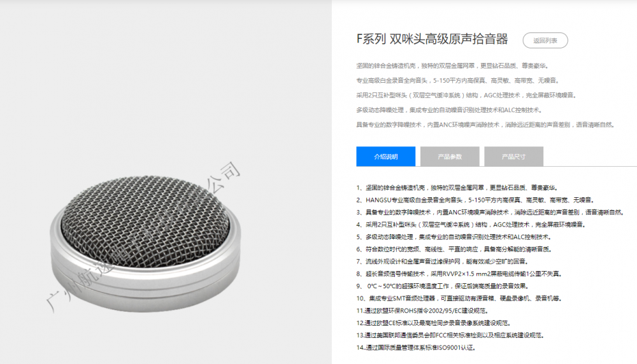Click summary line about ALC控制技术
The width and height of the screenshot is (637, 364).
[x=449, y=110]
